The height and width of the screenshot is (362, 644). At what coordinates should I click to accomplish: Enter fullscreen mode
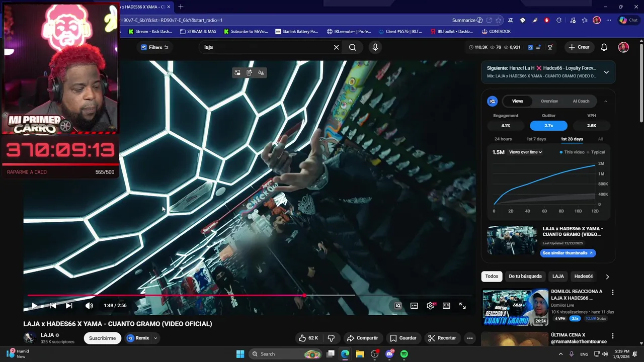click(462, 306)
